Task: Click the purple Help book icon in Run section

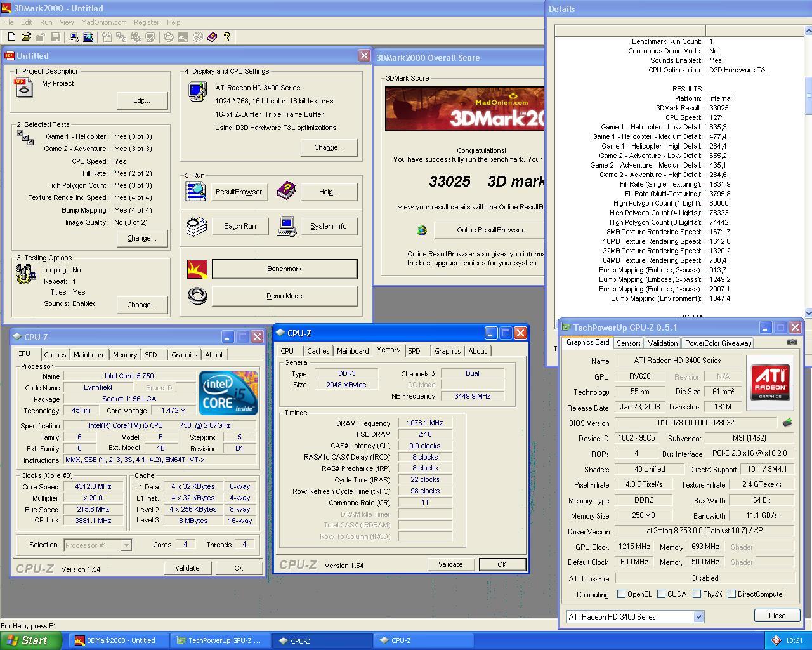Action: pos(286,190)
